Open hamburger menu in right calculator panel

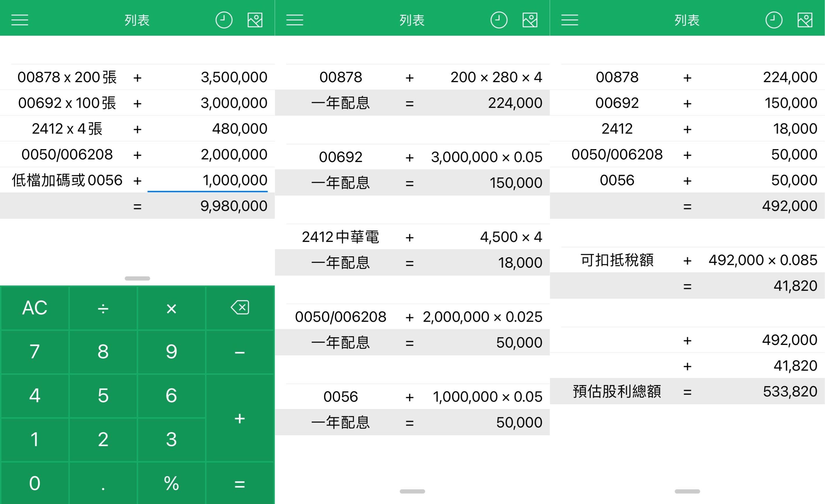(x=569, y=20)
